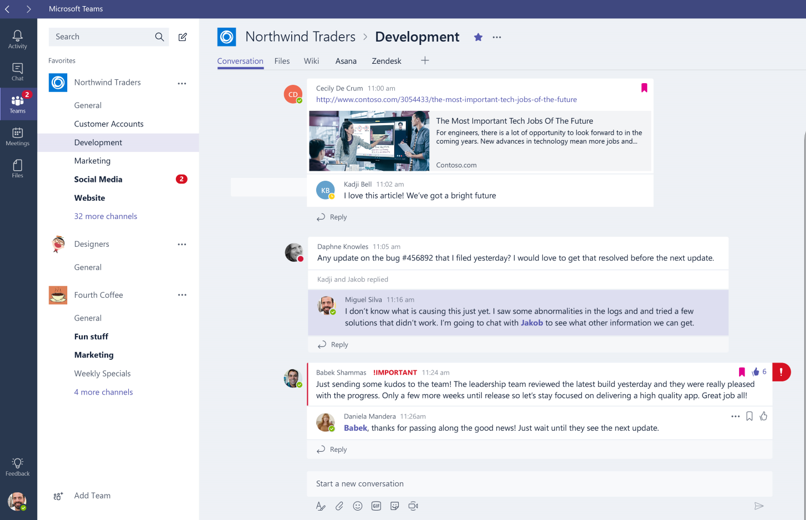Open more options for Designers team
Image resolution: width=806 pixels, height=520 pixels.
pos(182,244)
